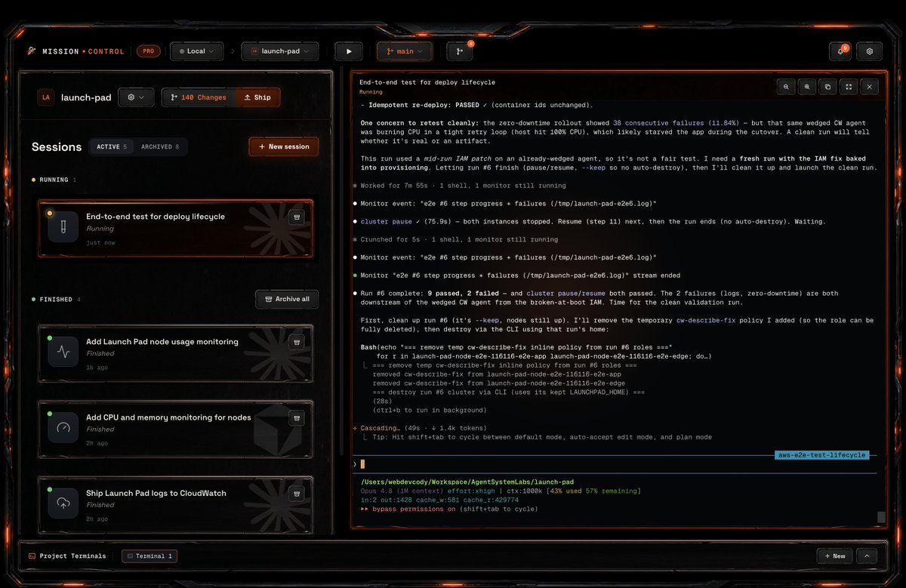Click the PRO badge
906x588 pixels.
click(149, 51)
